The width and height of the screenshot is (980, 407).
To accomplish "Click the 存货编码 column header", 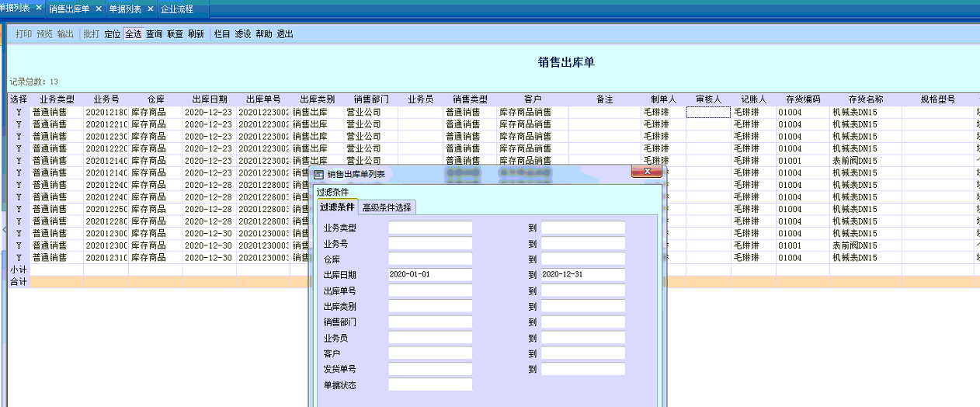I will [x=803, y=100].
